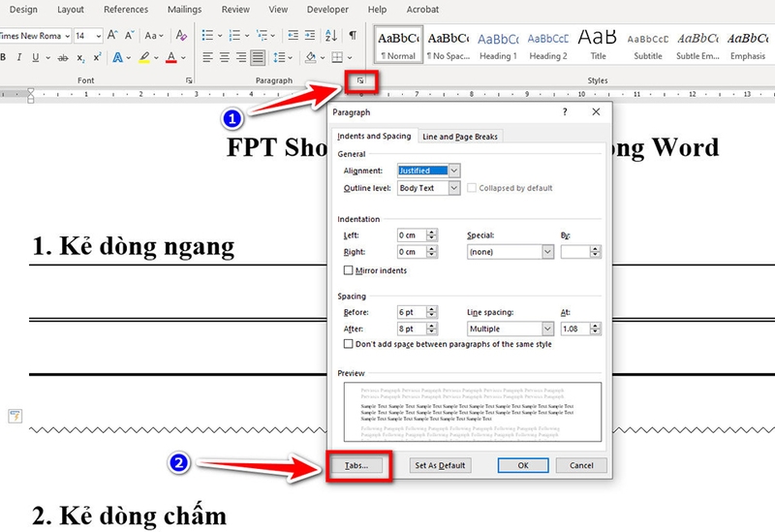The image size is (775, 532).
Task: Open the Layout ribbon tab
Action: tap(70, 10)
